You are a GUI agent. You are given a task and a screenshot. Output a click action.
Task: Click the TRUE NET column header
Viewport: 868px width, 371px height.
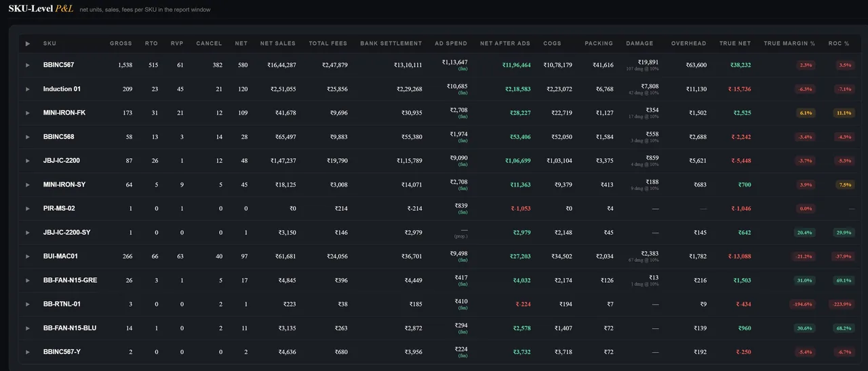(x=735, y=43)
